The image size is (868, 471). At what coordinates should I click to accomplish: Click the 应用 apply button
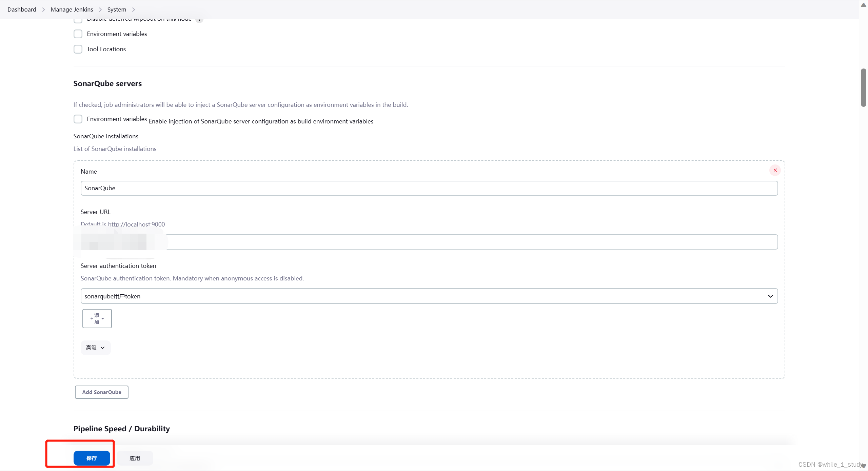click(x=135, y=458)
